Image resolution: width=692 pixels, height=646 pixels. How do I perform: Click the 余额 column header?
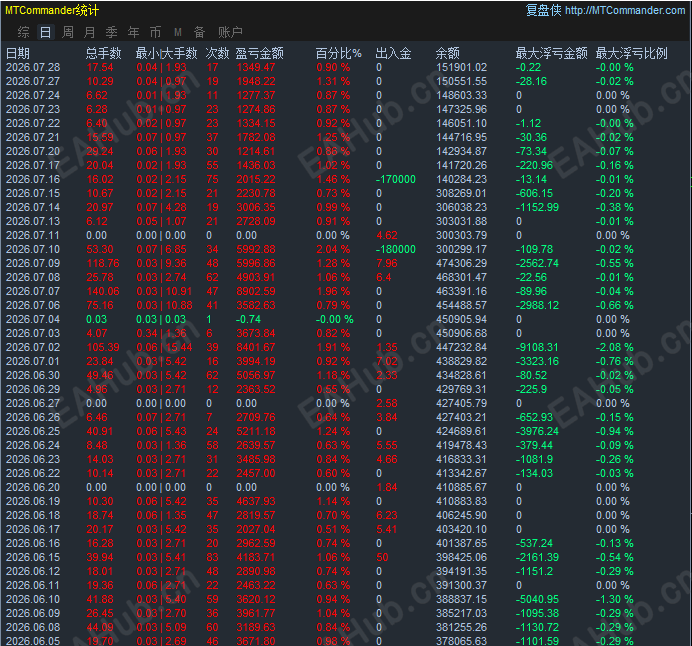pos(448,53)
